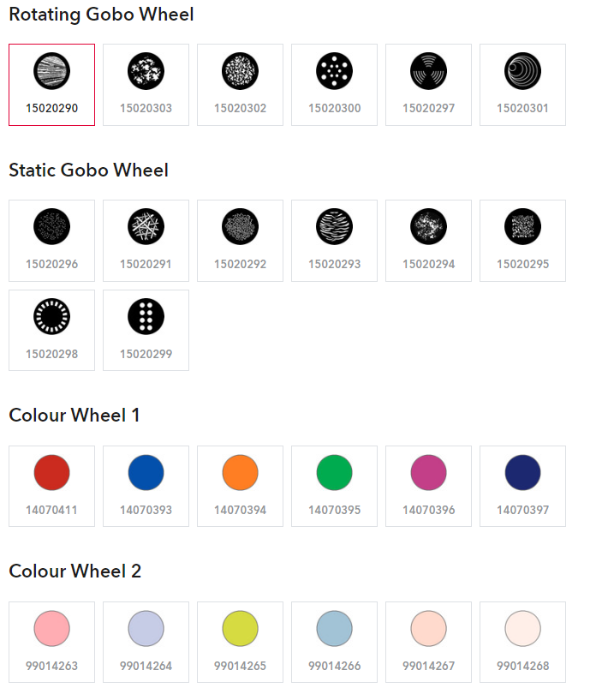602x700 pixels.
Task: Pick the speckled gobo 15020302
Action: point(240,85)
